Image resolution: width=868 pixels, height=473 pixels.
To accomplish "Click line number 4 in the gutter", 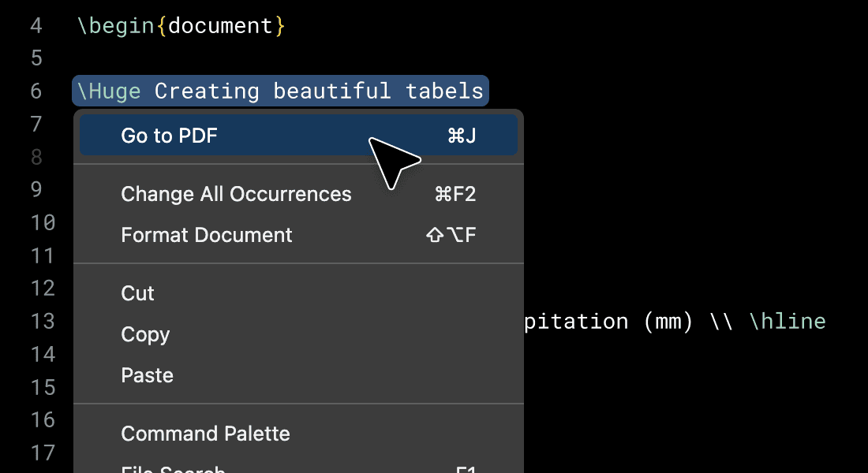I will point(36,26).
